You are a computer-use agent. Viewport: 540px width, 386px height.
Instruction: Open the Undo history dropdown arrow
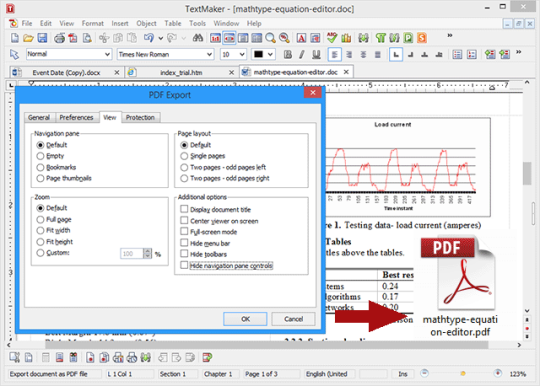pyautogui.click(x=160, y=38)
